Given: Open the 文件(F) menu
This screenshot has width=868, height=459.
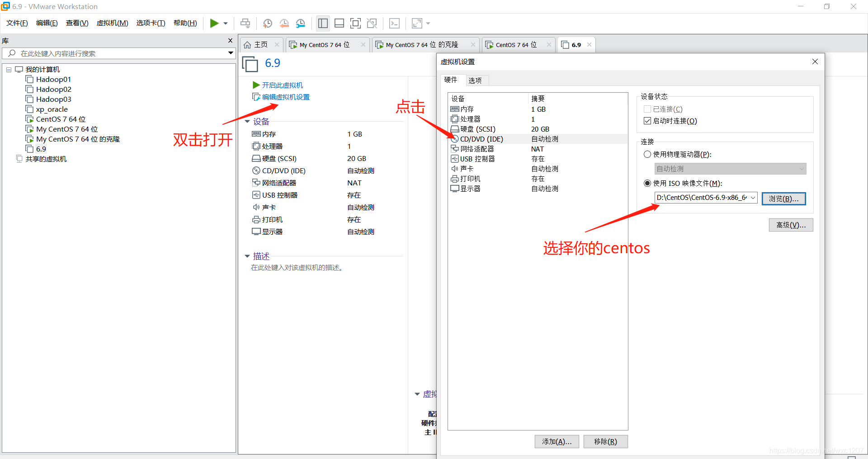Looking at the screenshot, I should click(x=17, y=23).
